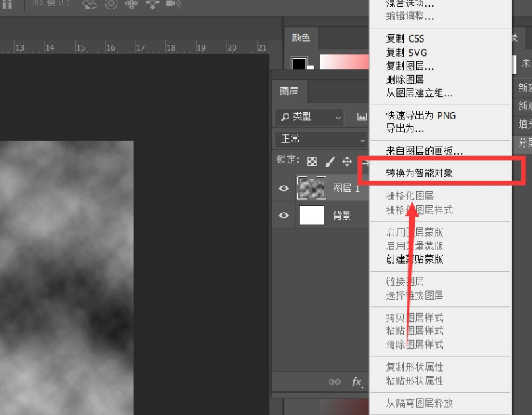Image resolution: width=532 pixels, height=415 pixels.
Task: Choose 转换为智能对象 from the context menu
Action: 419,173
